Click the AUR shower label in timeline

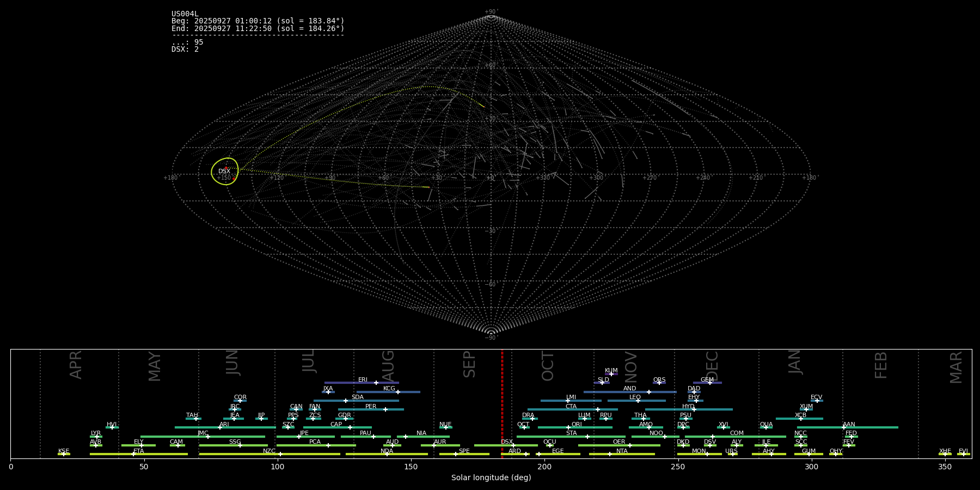point(440,442)
